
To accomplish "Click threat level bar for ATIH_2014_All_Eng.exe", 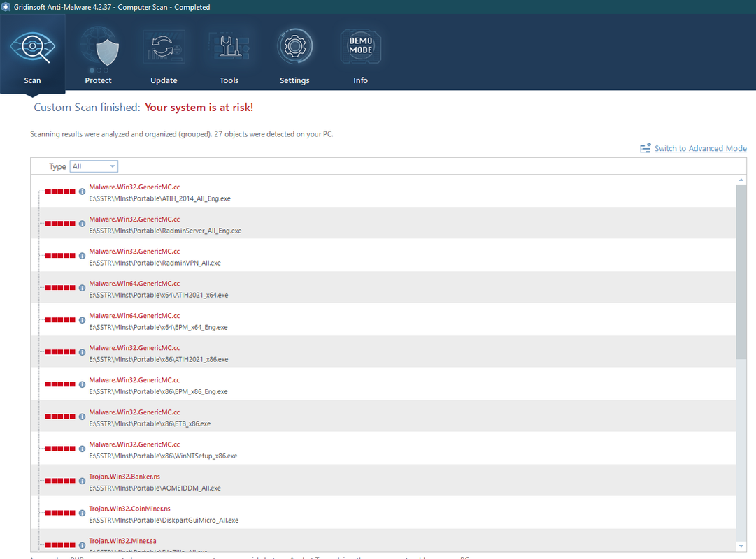I will (x=60, y=191).
